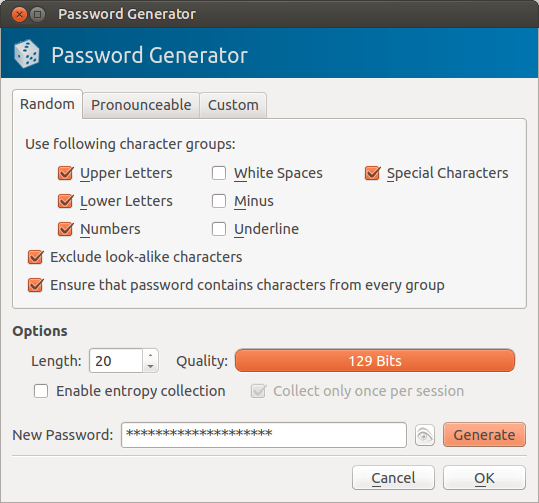Close the Password Generator window
This screenshot has width=539, height=503.
tap(19, 14)
